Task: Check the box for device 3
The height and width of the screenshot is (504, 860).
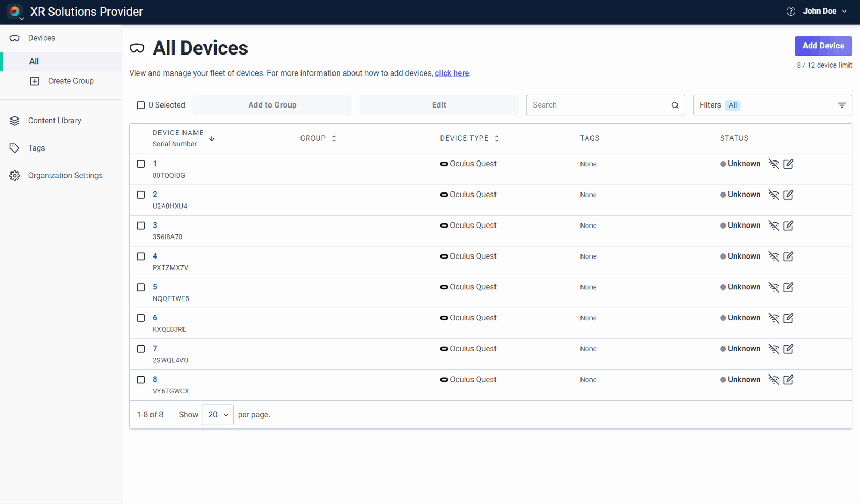Action: click(141, 226)
